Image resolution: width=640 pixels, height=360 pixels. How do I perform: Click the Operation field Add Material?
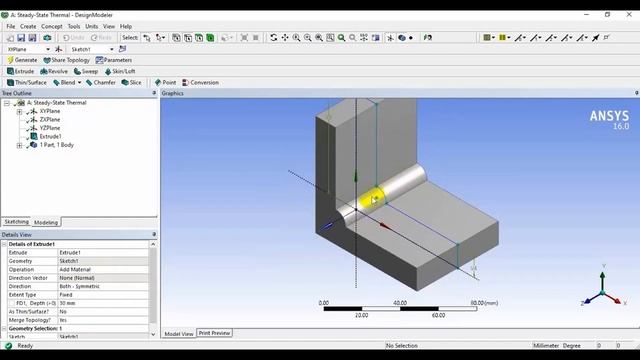(103, 269)
